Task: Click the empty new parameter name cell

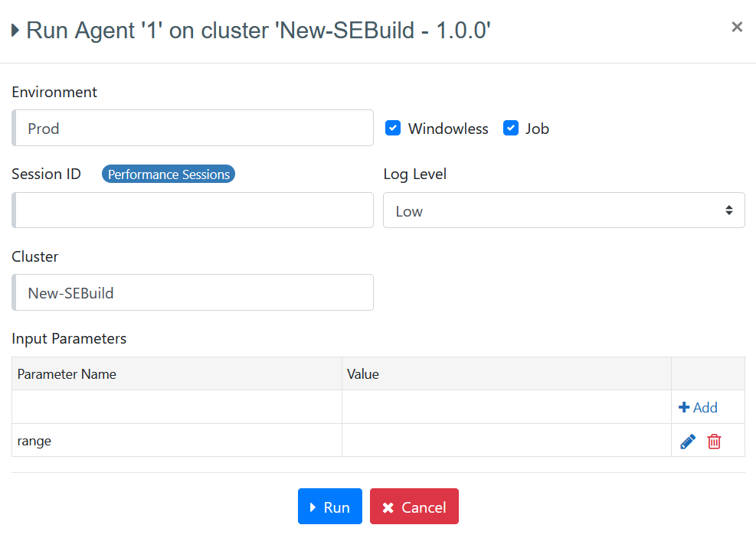Action: coord(177,407)
